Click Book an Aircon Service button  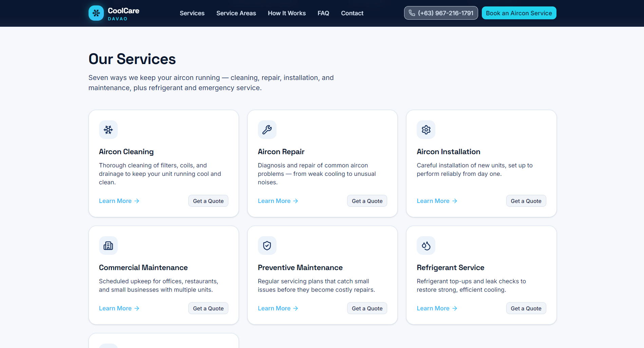click(519, 13)
